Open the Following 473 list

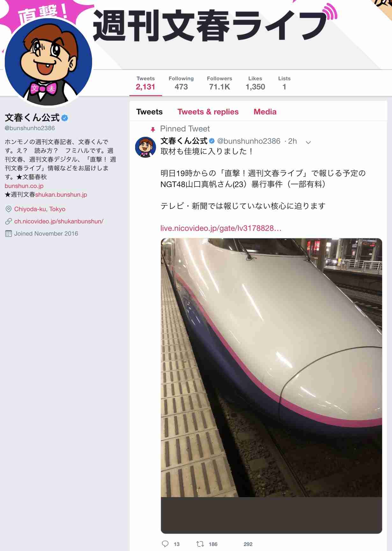coord(181,83)
